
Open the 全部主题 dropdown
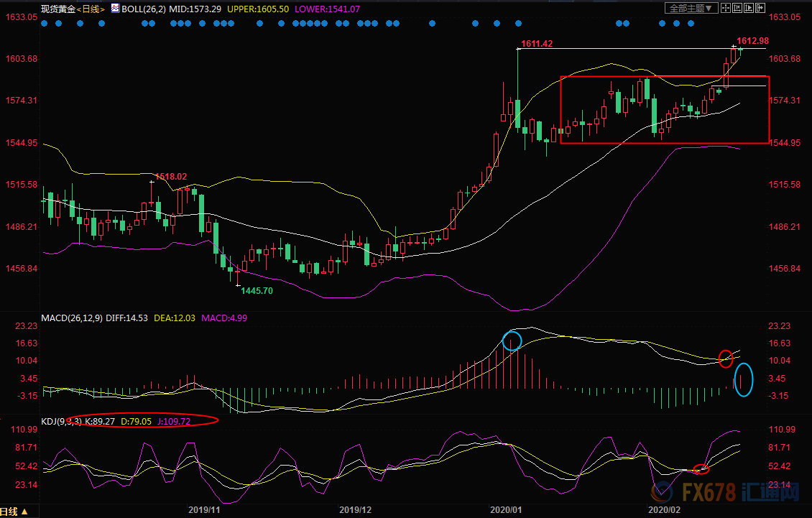pyautogui.click(x=692, y=9)
